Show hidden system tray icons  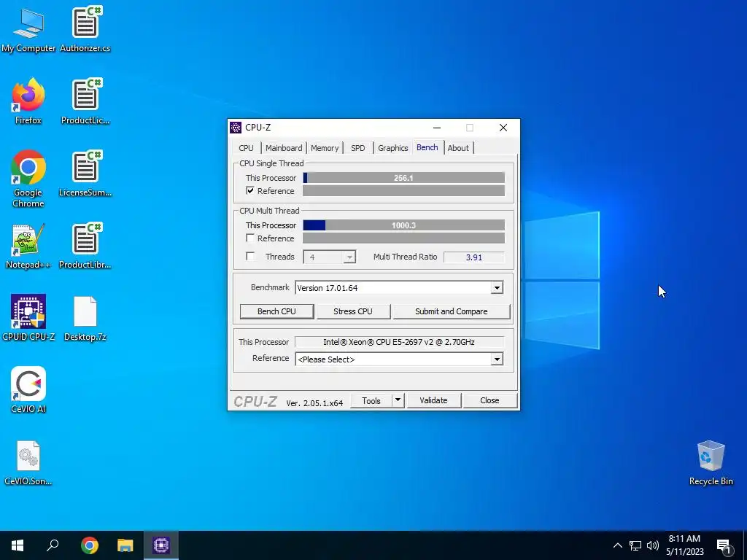[617, 545]
